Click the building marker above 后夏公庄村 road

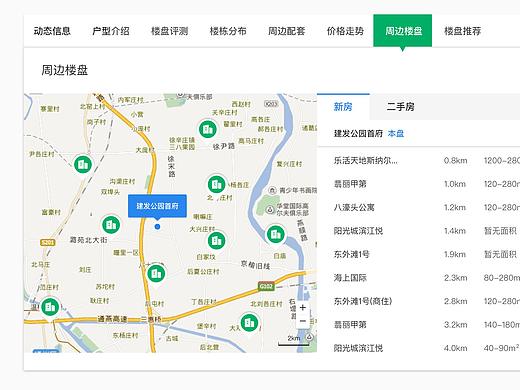tap(156, 273)
